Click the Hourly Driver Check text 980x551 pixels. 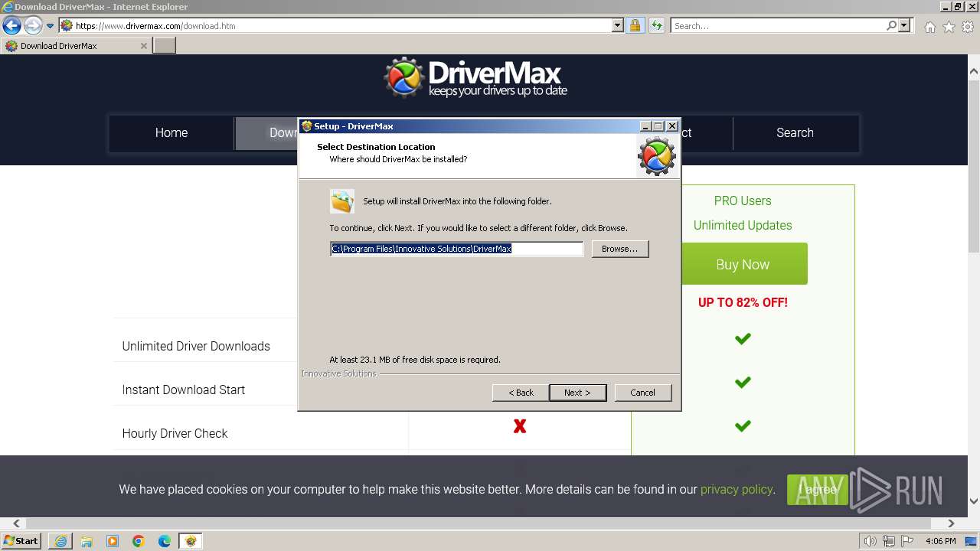pyautogui.click(x=175, y=433)
